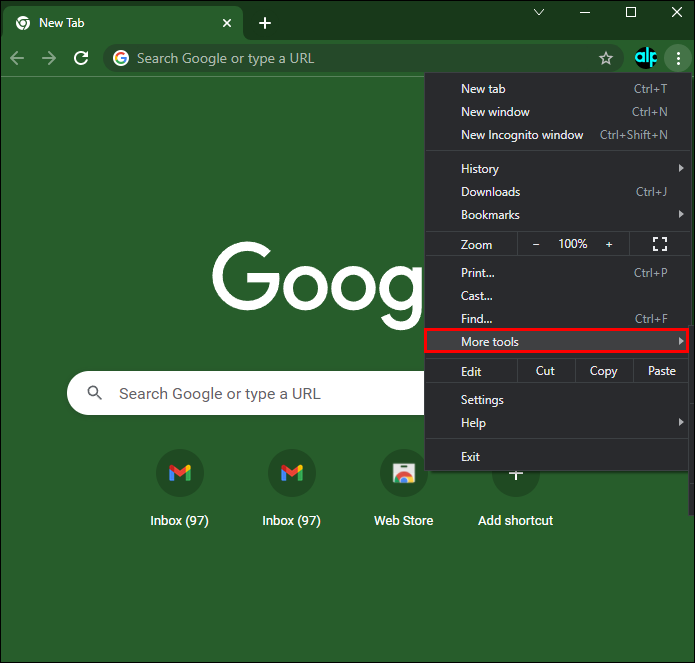The width and height of the screenshot is (695, 663).
Task: Click the Paste button in Edit row
Action: pos(661,371)
